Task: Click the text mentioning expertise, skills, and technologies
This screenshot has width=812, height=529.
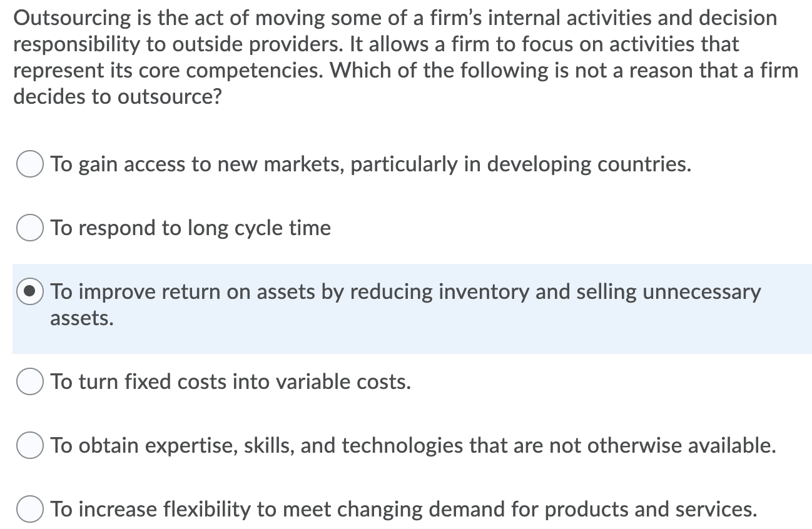Action: (x=412, y=445)
